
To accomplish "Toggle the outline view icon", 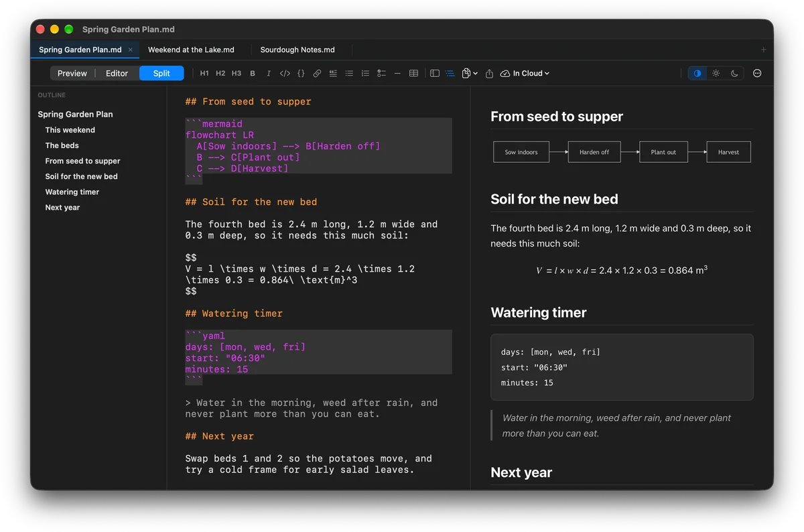I will click(x=450, y=74).
